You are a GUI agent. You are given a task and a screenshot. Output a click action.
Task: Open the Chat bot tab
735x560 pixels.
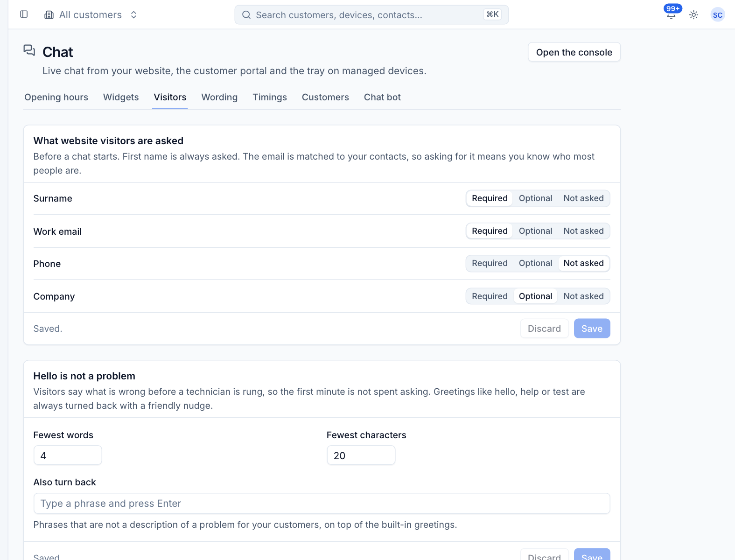(x=382, y=97)
